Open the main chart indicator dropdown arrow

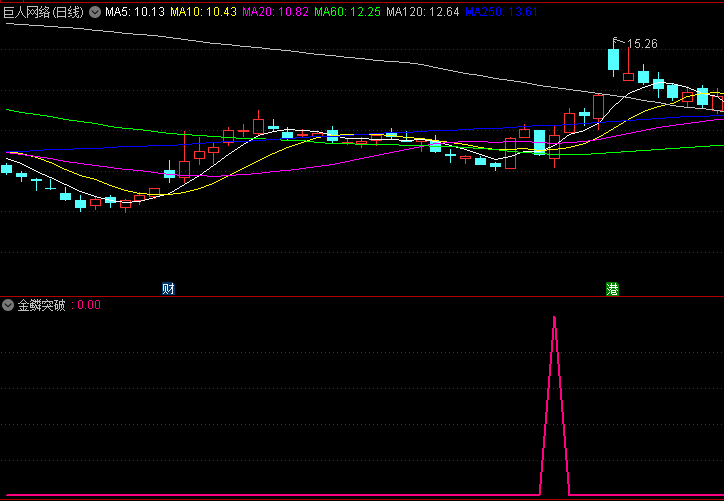click(x=95, y=12)
